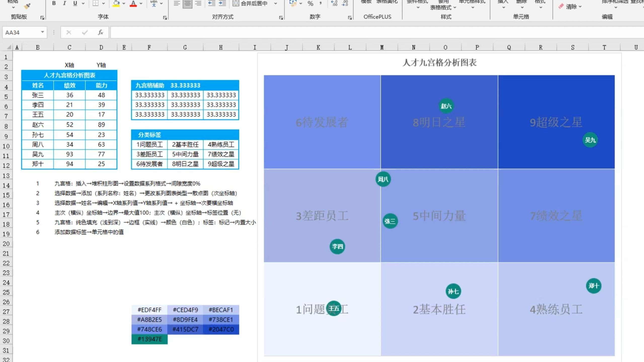Open the Insert Function dialog
Image resolution: width=644 pixels, height=362 pixels.
point(100,32)
